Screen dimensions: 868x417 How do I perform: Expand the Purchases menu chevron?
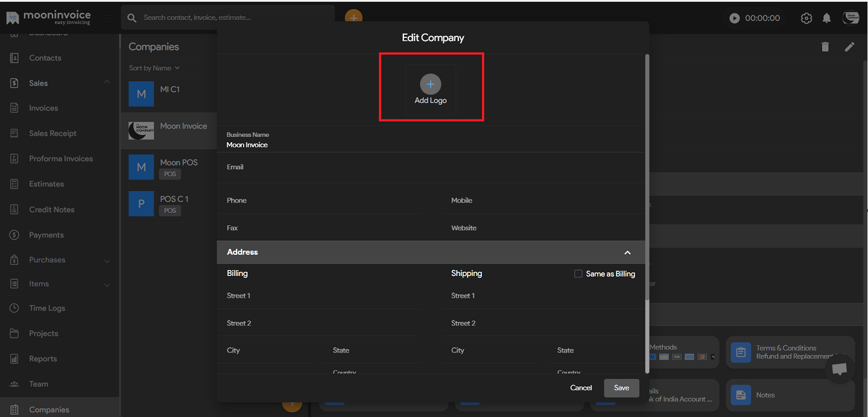coord(107,260)
